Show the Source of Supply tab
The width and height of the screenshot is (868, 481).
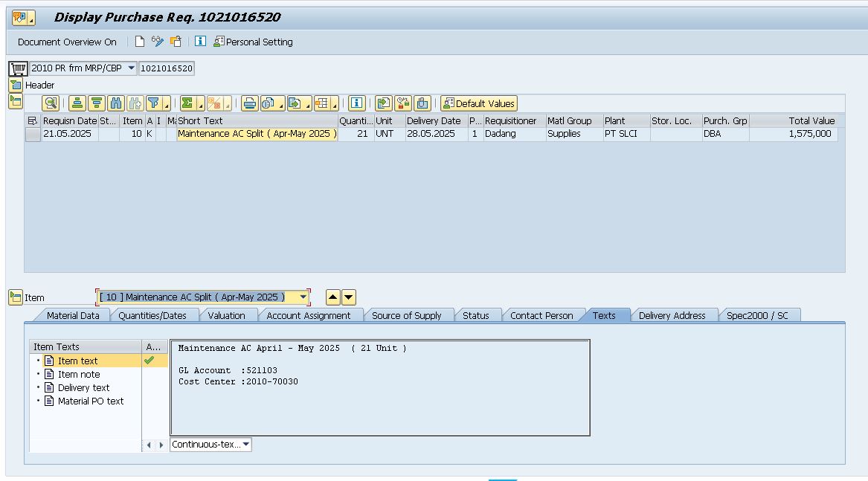[407, 315]
